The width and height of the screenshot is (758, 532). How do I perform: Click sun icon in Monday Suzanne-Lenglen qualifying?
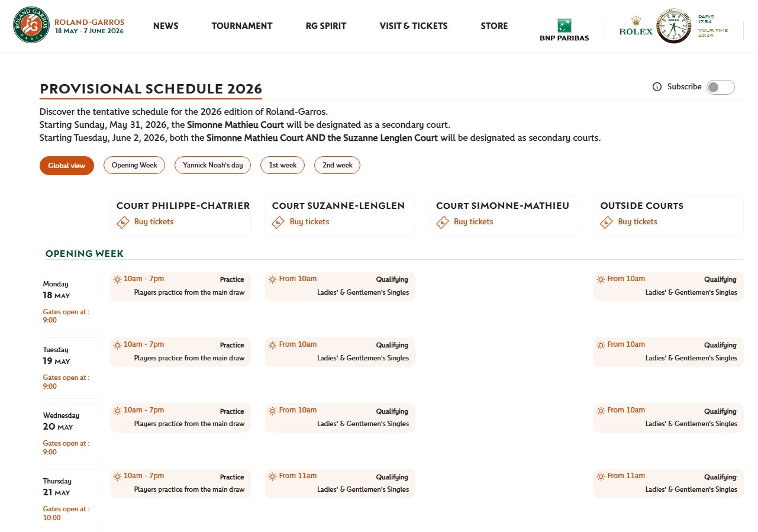pyautogui.click(x=273, y=279)
